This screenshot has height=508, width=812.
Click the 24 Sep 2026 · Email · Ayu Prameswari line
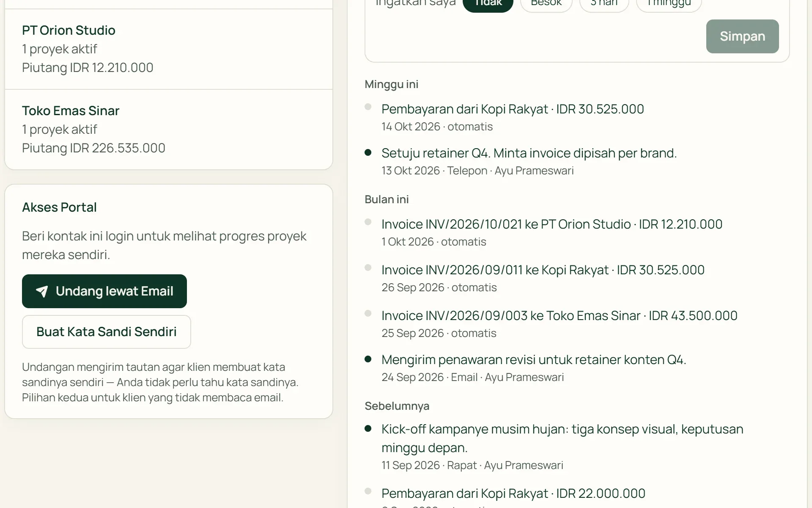coord(472,377)
